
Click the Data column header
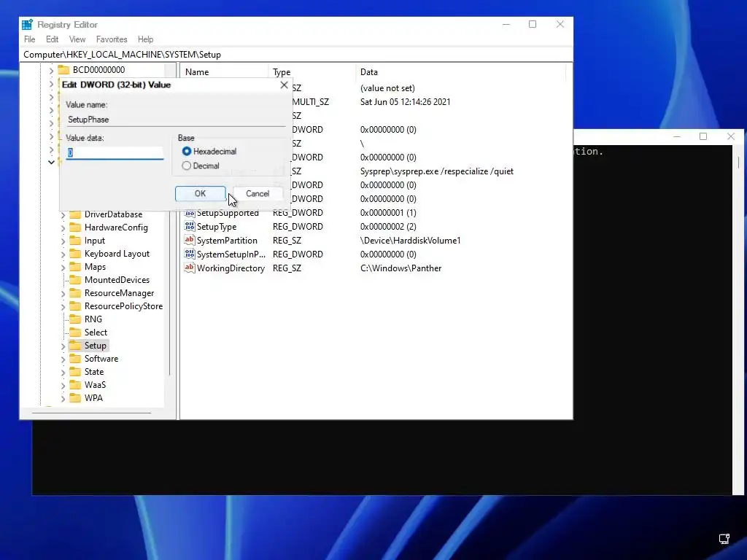(461, 72)
